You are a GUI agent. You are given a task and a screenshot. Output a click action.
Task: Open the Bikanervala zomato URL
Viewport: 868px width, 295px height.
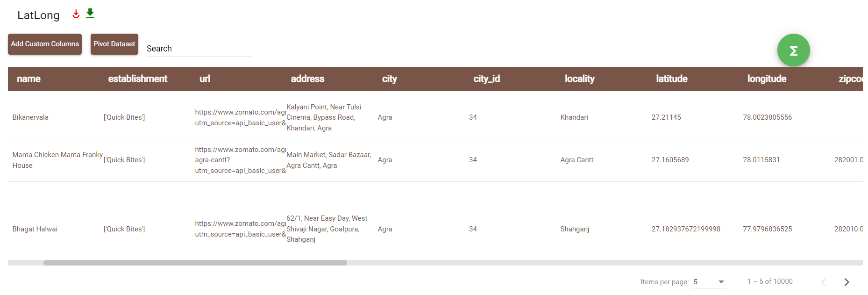[240, 117]
